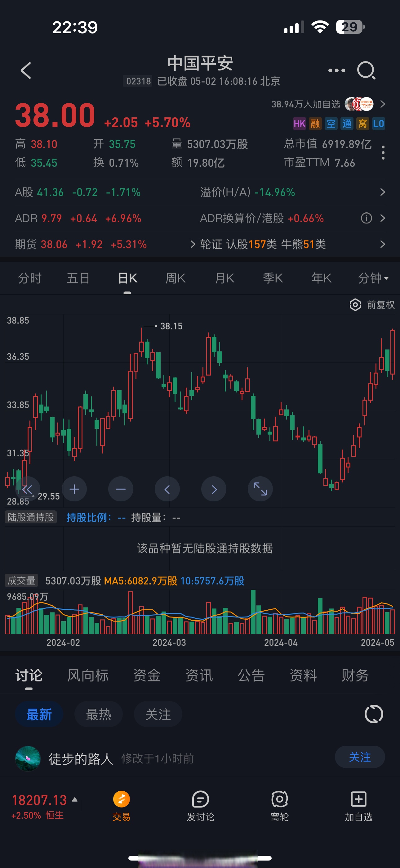Tap the latest candlestick on the K-line chart
Viewport: 400px width, 868px height.
[393, 354]
